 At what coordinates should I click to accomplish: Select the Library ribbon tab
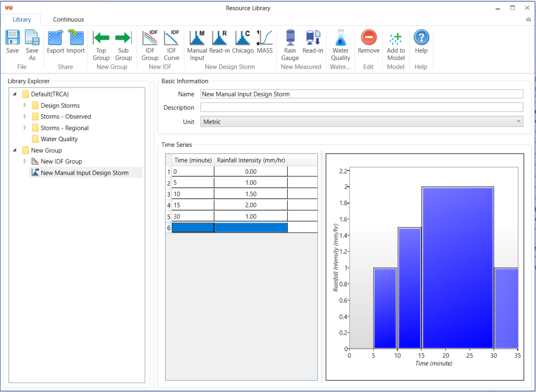point(22,20)
